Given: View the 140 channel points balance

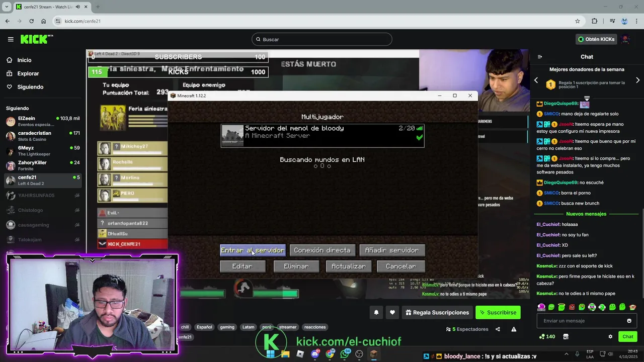Looking at the screenshot, I should [x=547, y=337].
